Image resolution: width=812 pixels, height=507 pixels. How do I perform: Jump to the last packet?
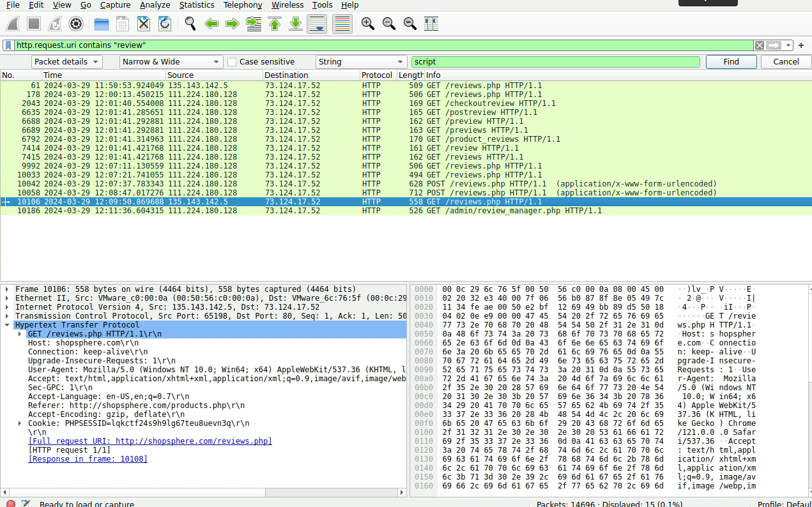coord(296,24)
